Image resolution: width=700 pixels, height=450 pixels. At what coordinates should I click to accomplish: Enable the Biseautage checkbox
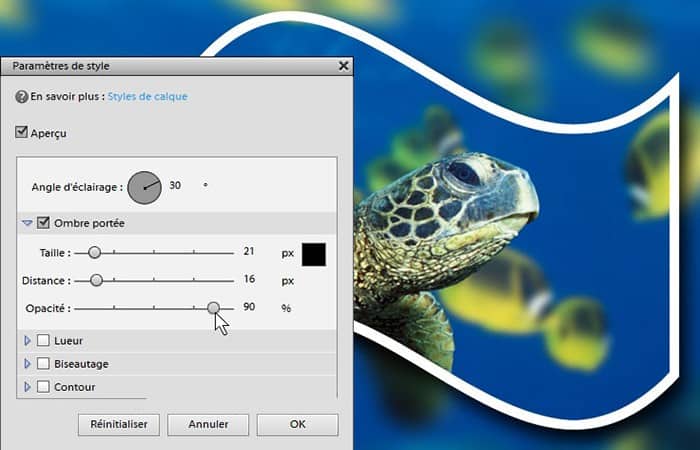pyautogui.click(x=43, y=363)
